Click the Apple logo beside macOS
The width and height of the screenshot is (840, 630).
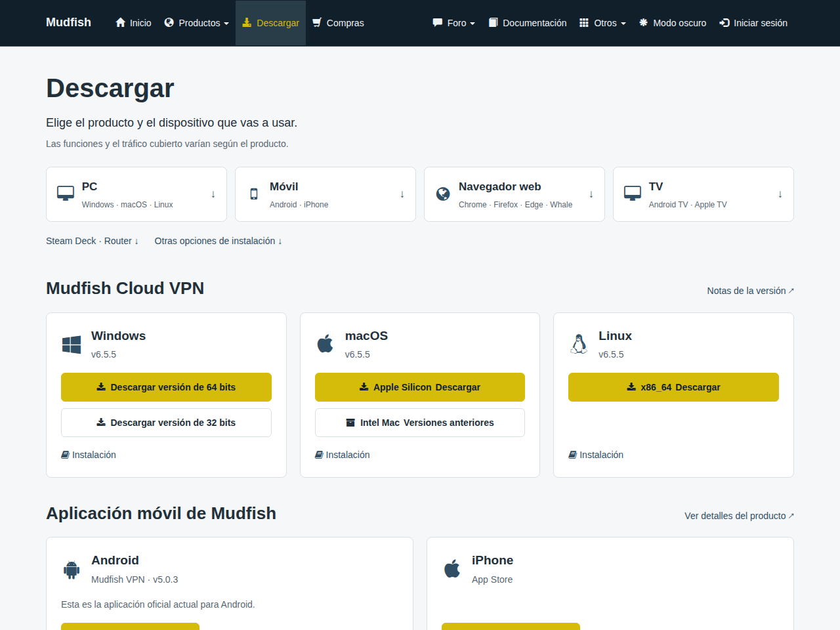tap(325, 343)
